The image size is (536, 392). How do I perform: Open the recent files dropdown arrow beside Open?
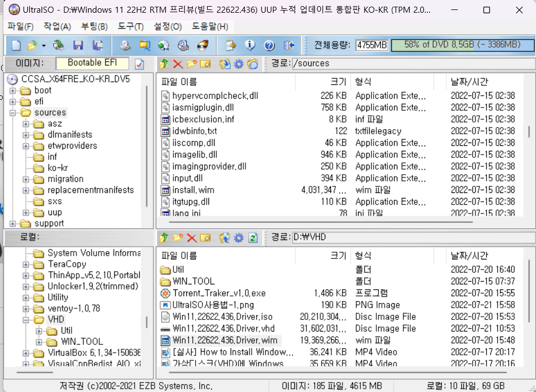(x=44, y=45)
